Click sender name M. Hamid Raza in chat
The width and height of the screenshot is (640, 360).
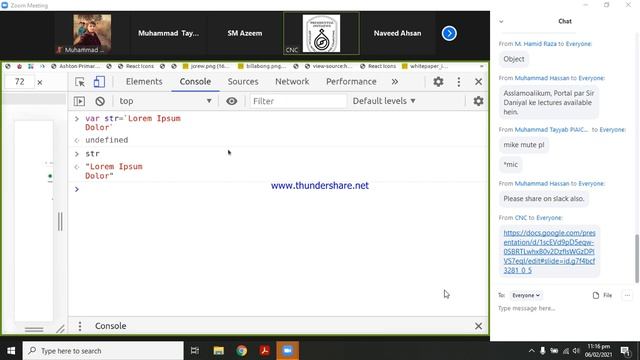coord(535,44)
